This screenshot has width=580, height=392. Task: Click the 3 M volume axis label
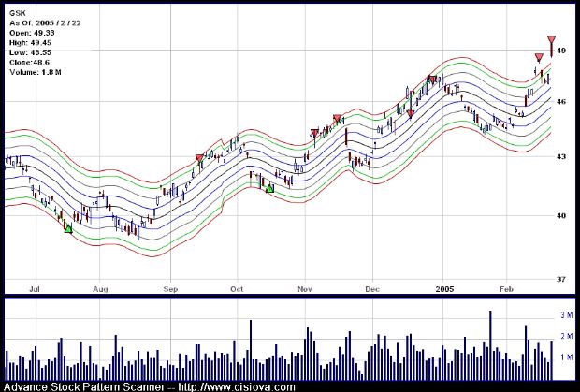567,315
